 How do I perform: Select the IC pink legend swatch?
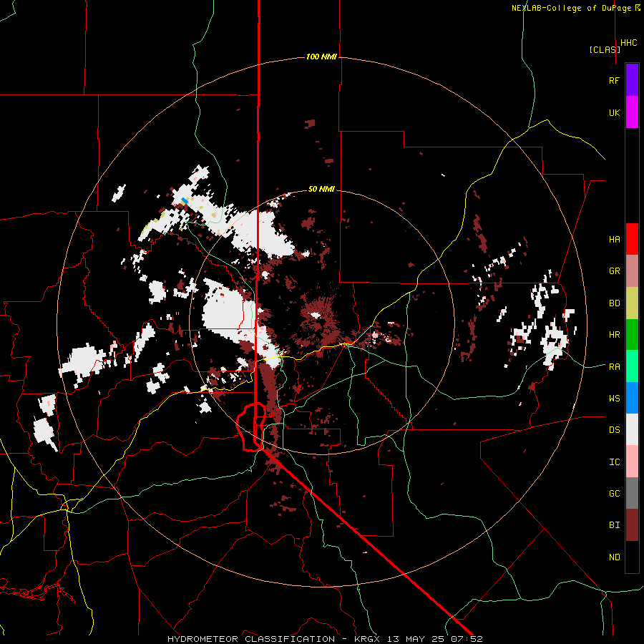point(632,462)
